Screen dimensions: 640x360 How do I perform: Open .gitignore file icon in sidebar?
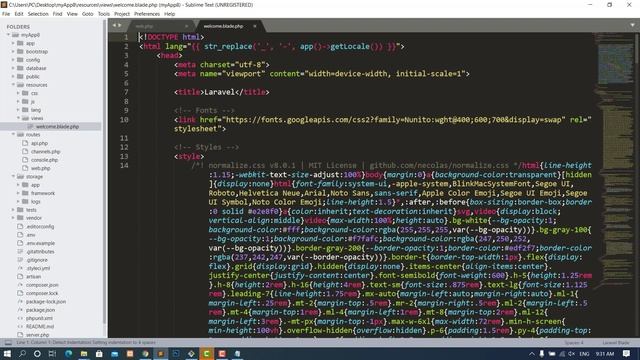[x=20, y=260]
